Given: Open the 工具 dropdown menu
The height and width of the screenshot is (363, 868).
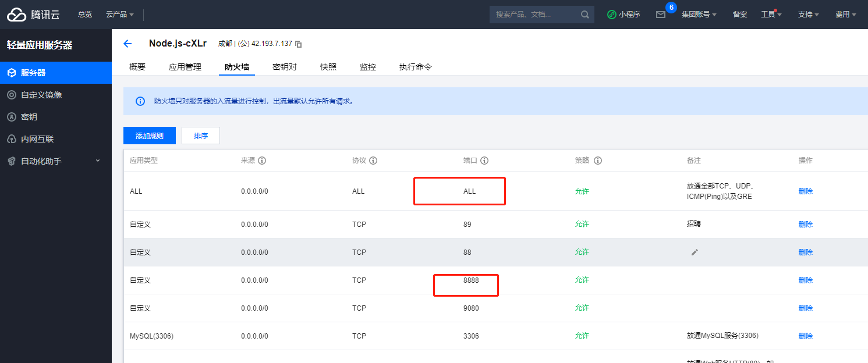Looking at the screenshot, I should (771, 15).
